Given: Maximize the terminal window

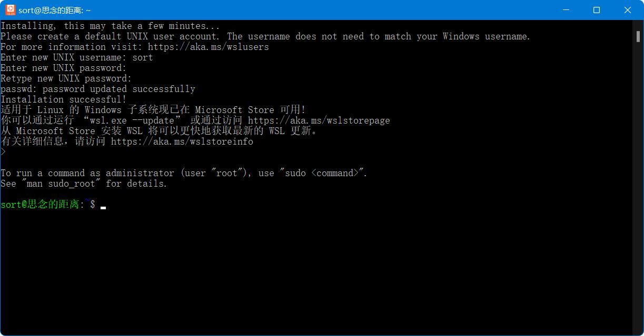Looking at the screenshot, I should click(597, 10).
